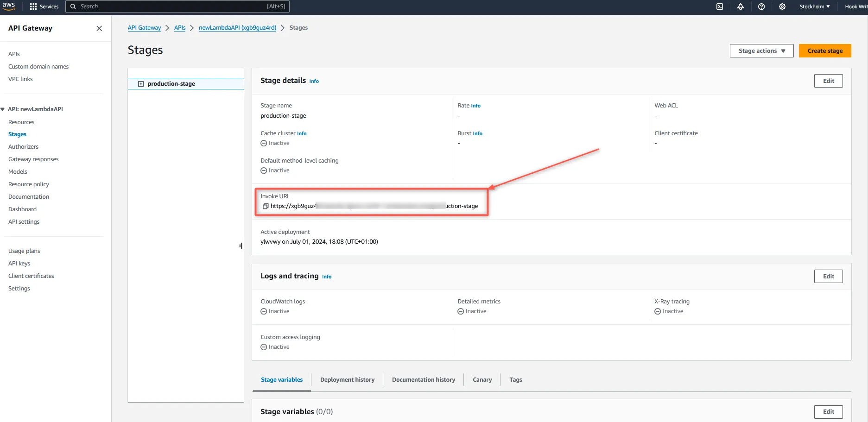Switch to the Deployment history tab
868x422 pixels.
pos(347,380)
